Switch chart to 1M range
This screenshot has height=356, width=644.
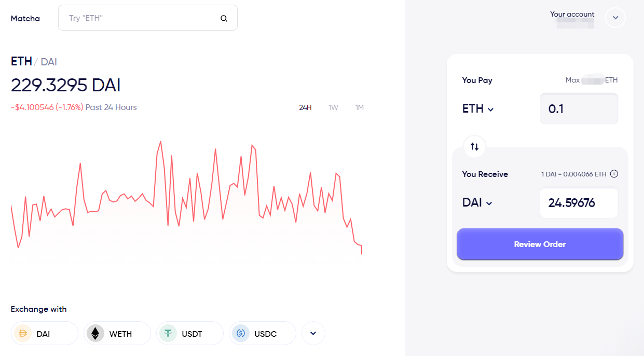click(x=360, y=107)
